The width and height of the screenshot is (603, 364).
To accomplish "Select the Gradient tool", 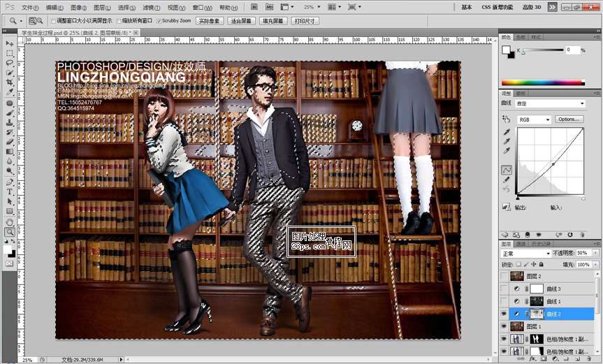I will (x=10, y=152).
